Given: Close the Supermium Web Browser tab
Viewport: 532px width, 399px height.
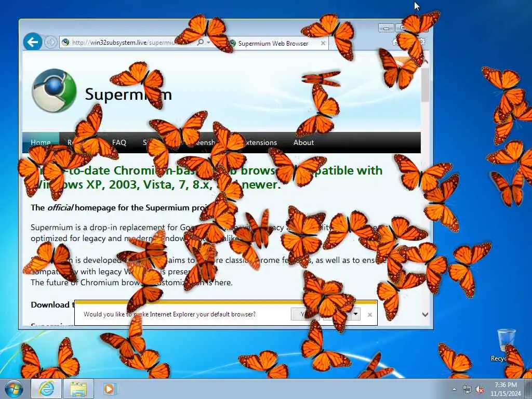Looking at the screenshot, I should (x=323, y=43).
